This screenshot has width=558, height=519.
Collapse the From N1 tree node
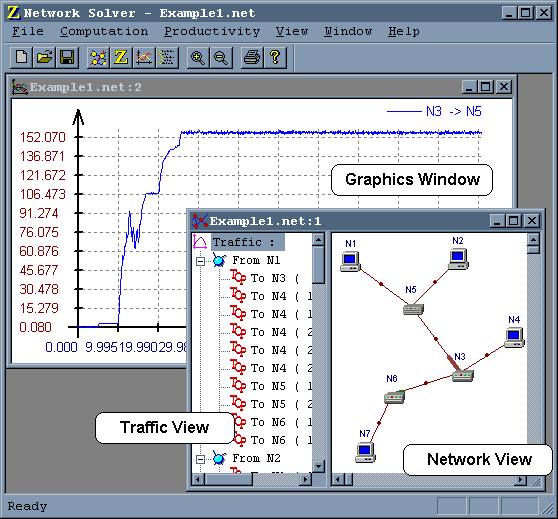(200, 262)
